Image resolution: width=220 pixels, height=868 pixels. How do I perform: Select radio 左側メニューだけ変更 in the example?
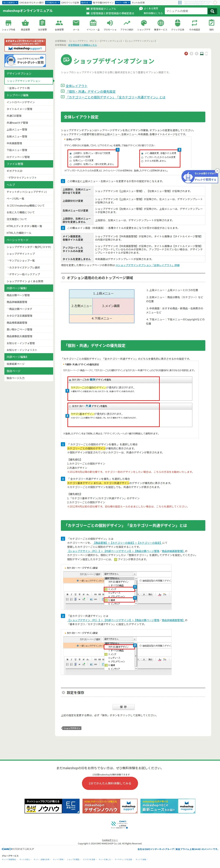70,161
